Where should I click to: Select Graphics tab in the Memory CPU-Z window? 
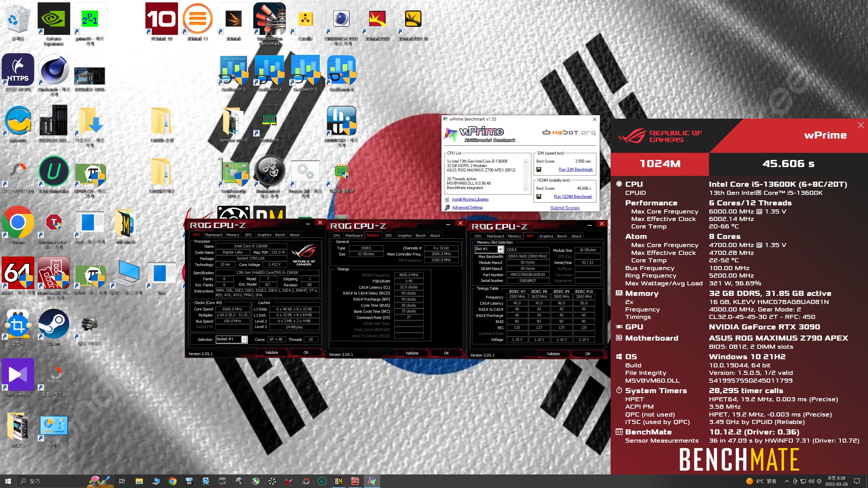click(405, 236)
